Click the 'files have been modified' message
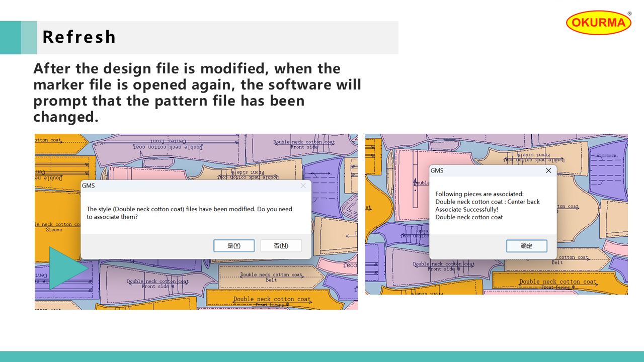Image resolution: width=644 pixels, height=362 pixels. (189, 213)
